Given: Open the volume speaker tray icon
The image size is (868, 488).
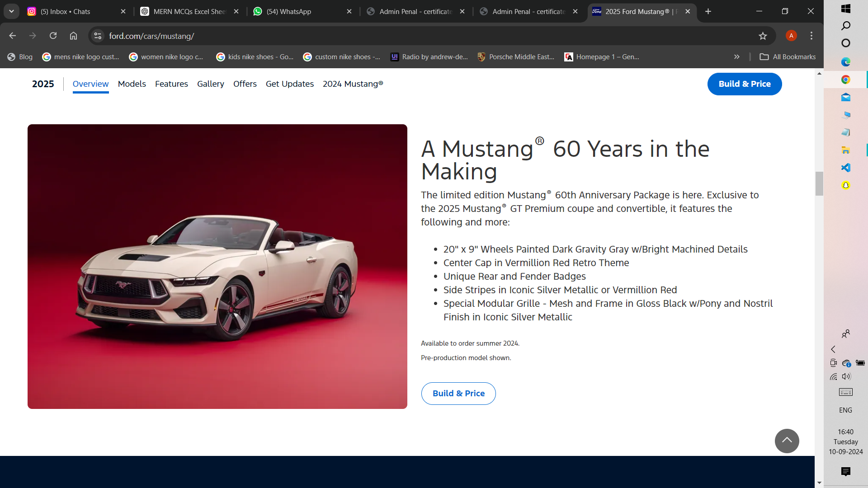Looking at the screenshot, I should click(846, 376).
